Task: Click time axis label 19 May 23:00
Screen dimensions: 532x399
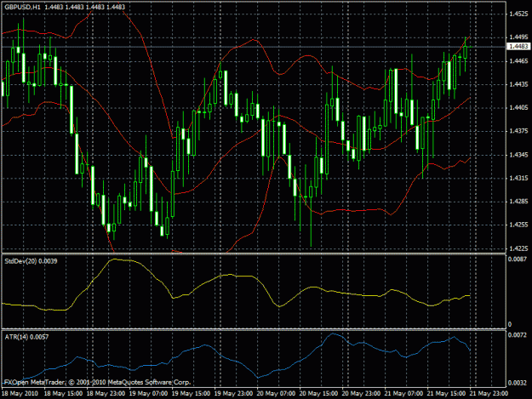Action: click(233, 394)
